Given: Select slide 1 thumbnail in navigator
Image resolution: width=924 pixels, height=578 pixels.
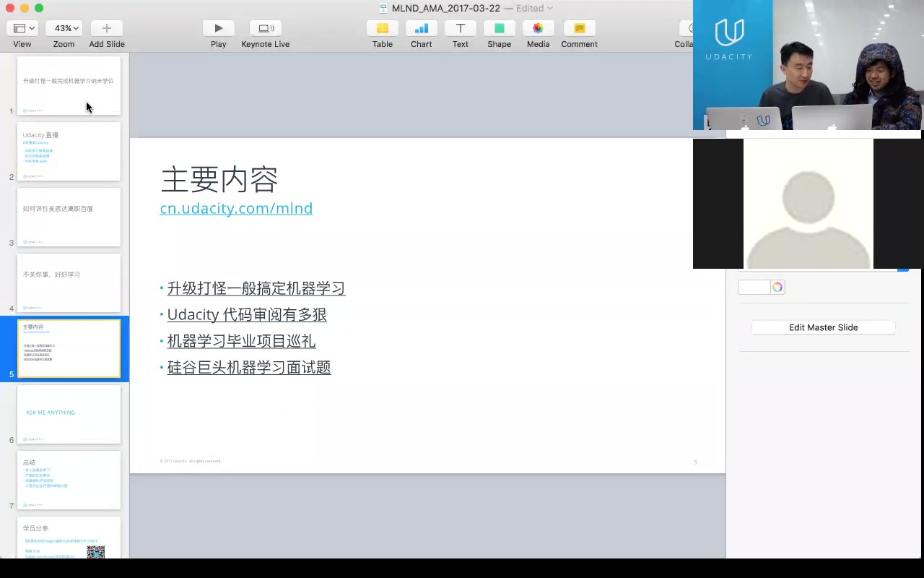Looking at the screenshot, I should pos(69,86).
